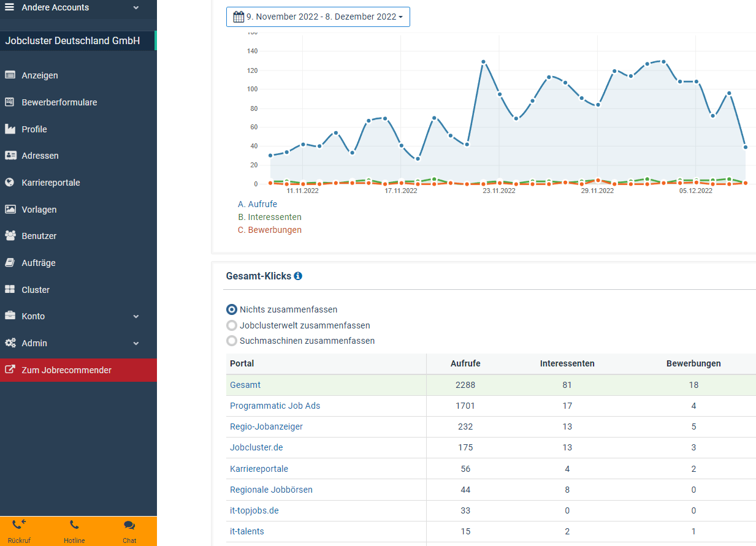Click the Karriereportale globe icon
The image size is (756, 546).
coord(10,183)
